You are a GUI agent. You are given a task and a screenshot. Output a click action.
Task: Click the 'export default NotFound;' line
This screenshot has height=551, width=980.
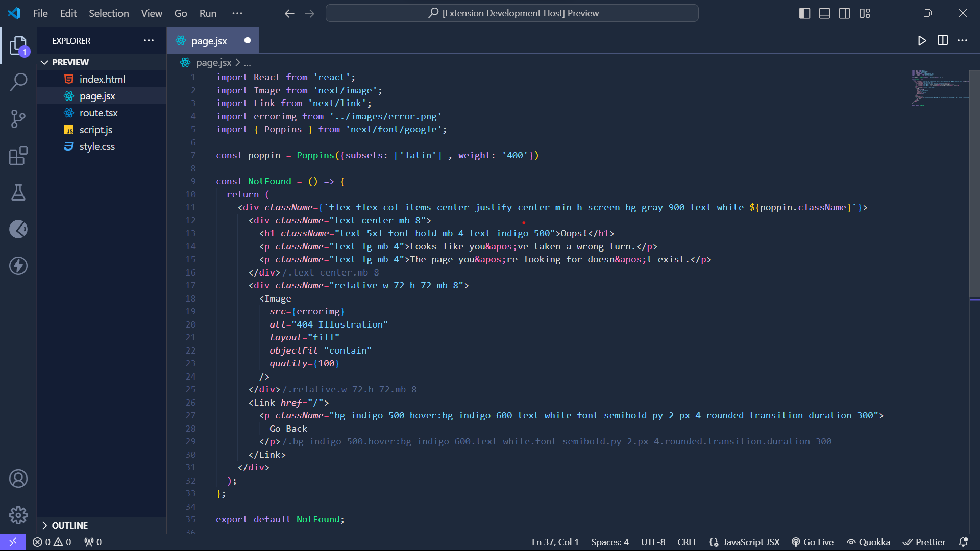[x=280, y=519]
